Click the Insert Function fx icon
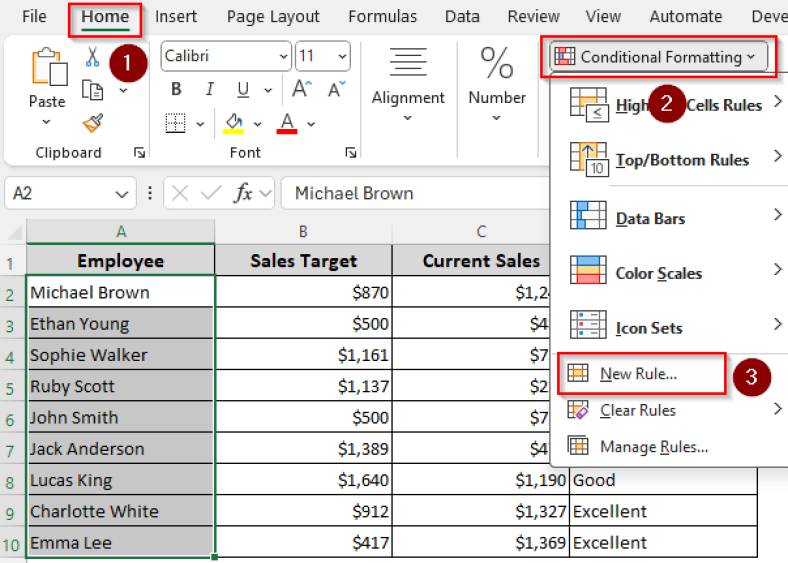 pyautogui.click(x=243, y=193)
